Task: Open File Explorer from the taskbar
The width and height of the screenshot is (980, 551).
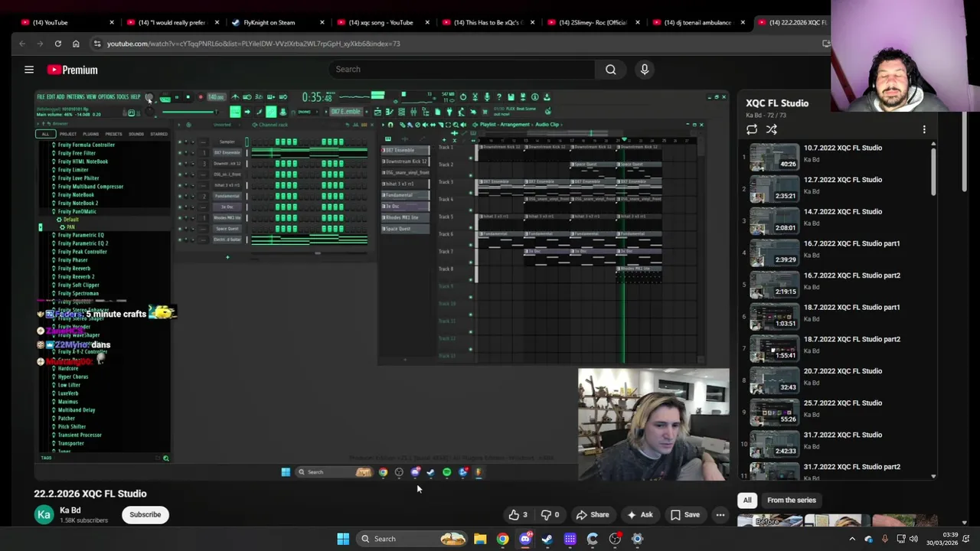Action: pyautogui.click(x=480, y=539)
